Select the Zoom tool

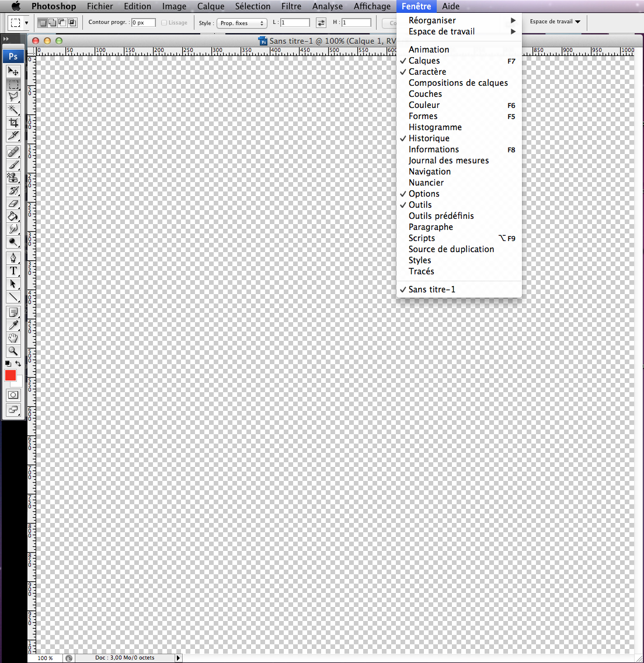coord(13,351)
